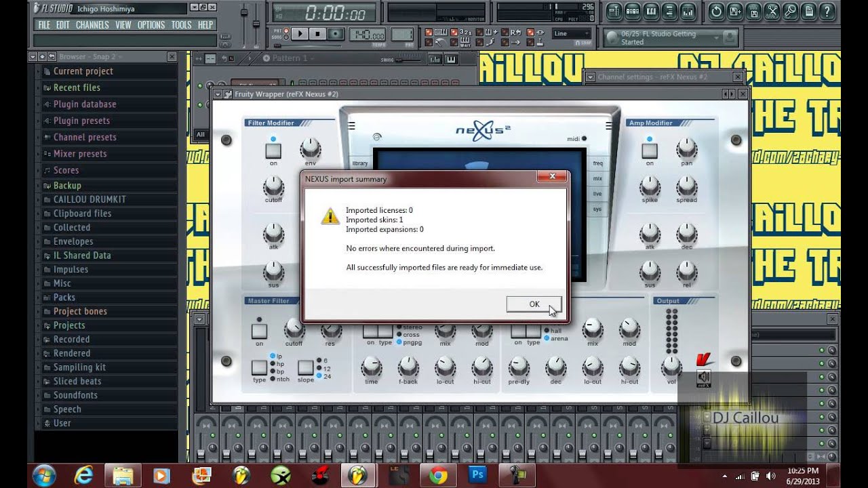
Task: Click the Amp Modifier pan knob
Action: [687, 147]
